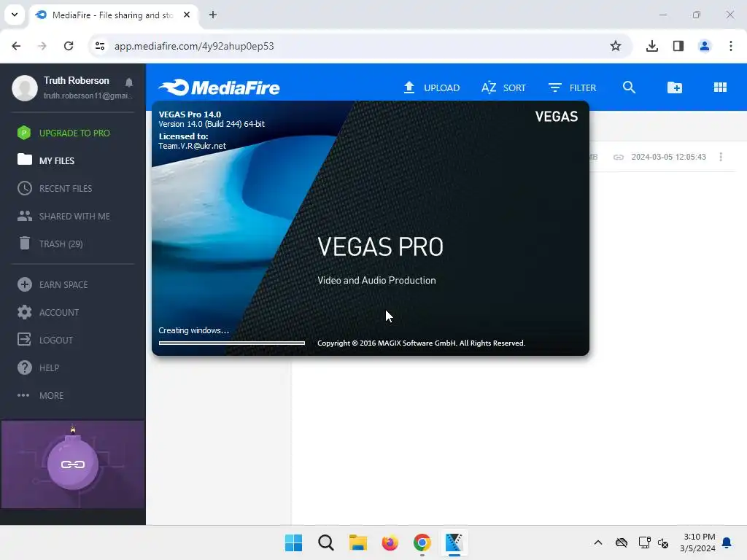
Task: Open Account settings
Action: [x=48, y=312]
